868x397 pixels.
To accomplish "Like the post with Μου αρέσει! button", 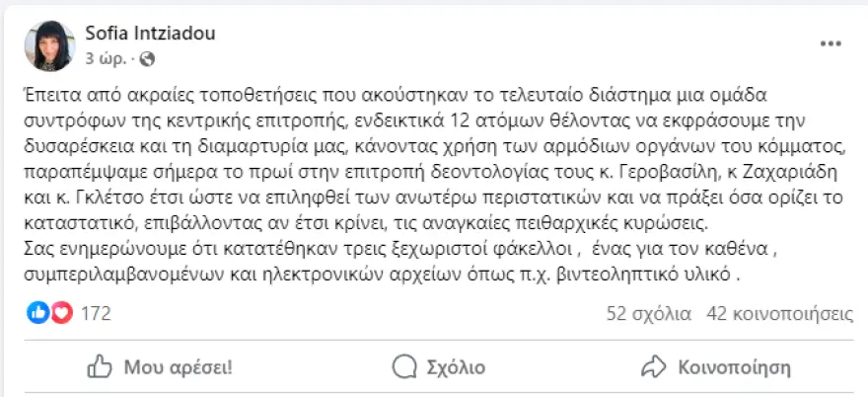I will 160,367.
